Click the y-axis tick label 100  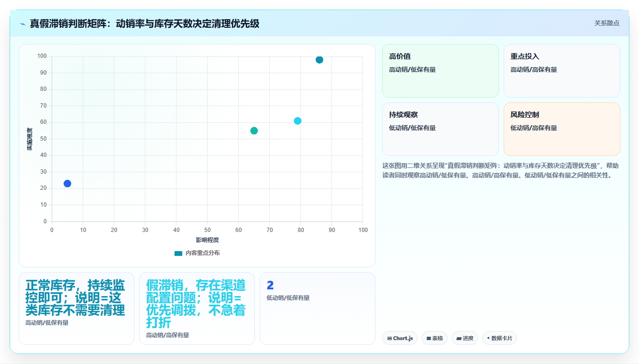[x=42, y=56]
